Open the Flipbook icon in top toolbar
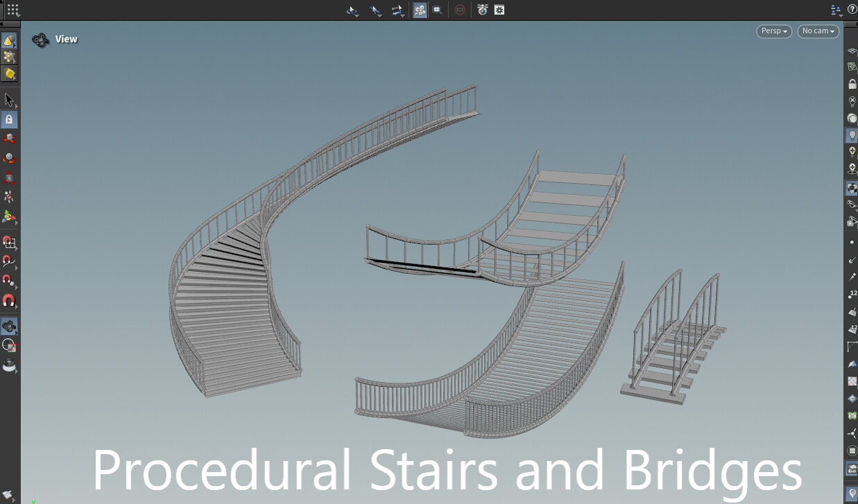The width and height of the screenshot is (858, 504). pyautogui.click(x=483, y=10)
